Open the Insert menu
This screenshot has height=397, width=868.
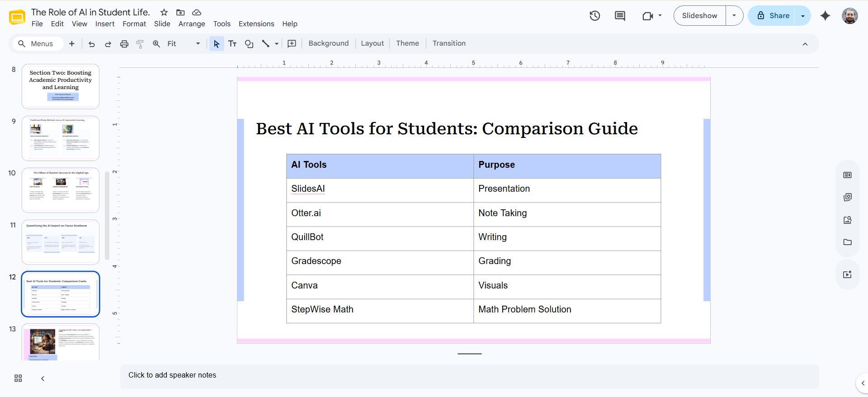pos(105,24)
